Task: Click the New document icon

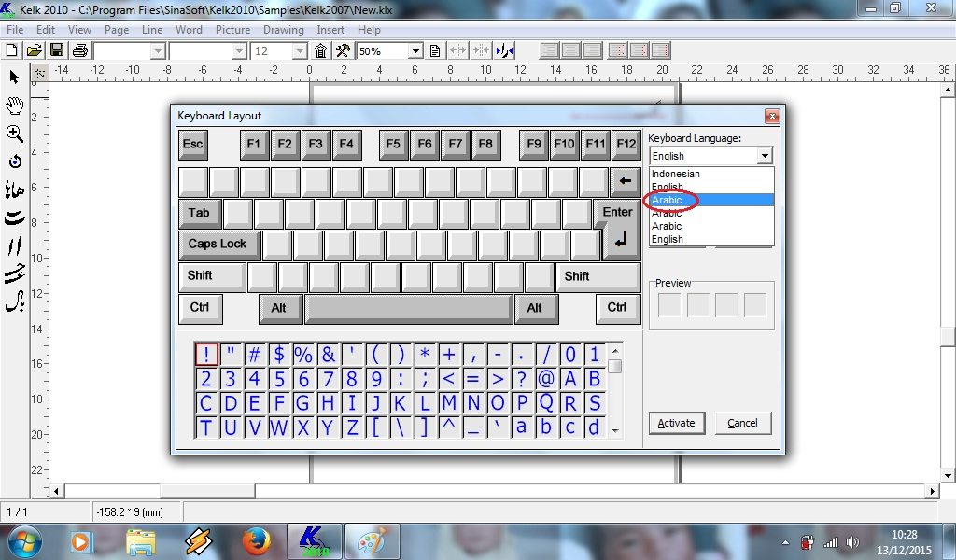Action: (x=11, y=50)
